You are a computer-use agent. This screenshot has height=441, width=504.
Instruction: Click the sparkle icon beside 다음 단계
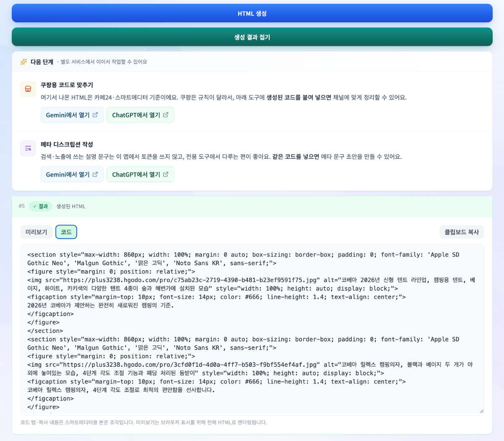click(x=24, y=62)
